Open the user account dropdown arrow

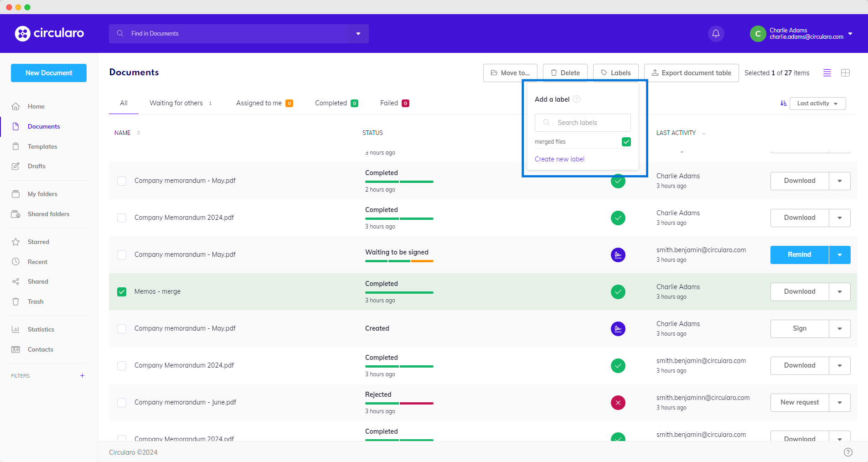point(850,34)
